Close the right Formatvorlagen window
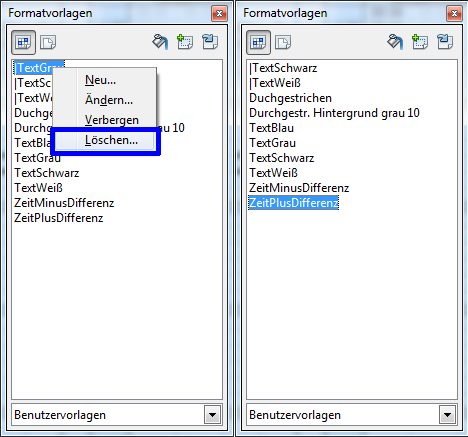The width and height of the screenshot is (468, 437). click(x=454, y=13)
